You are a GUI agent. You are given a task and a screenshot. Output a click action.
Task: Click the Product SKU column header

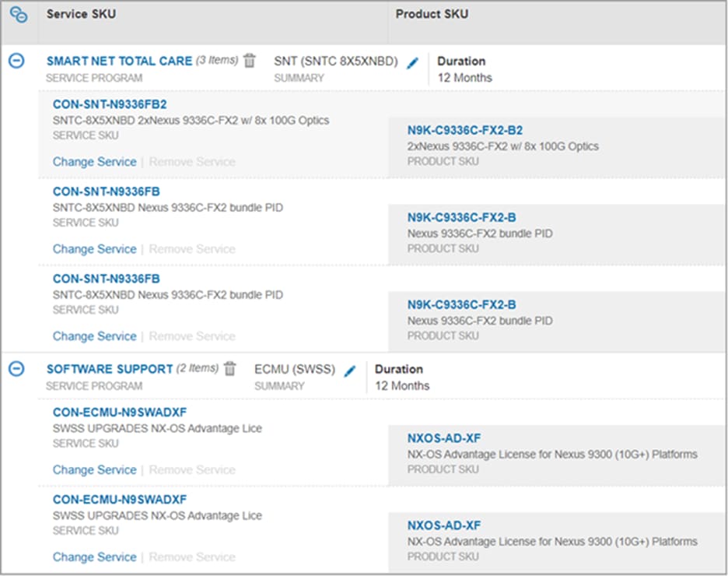(432, 14)
